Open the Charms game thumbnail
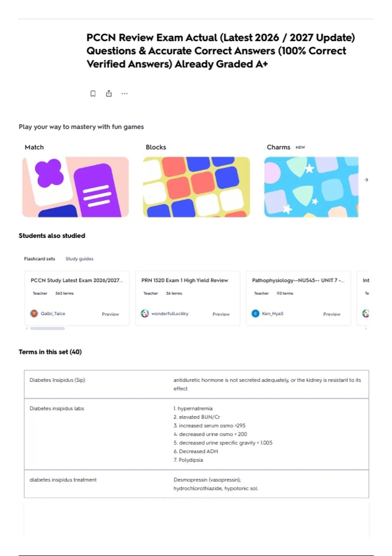Image resolution: width=392 pixels, height=556 pixels. pos(311,187)
